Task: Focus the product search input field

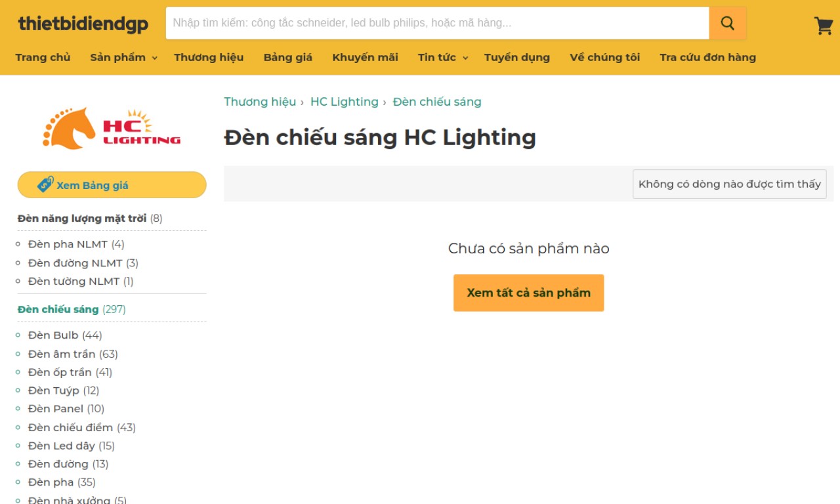Action: (437, 23)
